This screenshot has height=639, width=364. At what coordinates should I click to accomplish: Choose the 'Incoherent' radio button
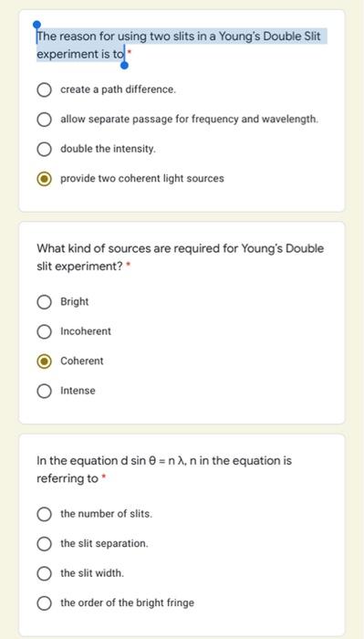tap(44, 331)
